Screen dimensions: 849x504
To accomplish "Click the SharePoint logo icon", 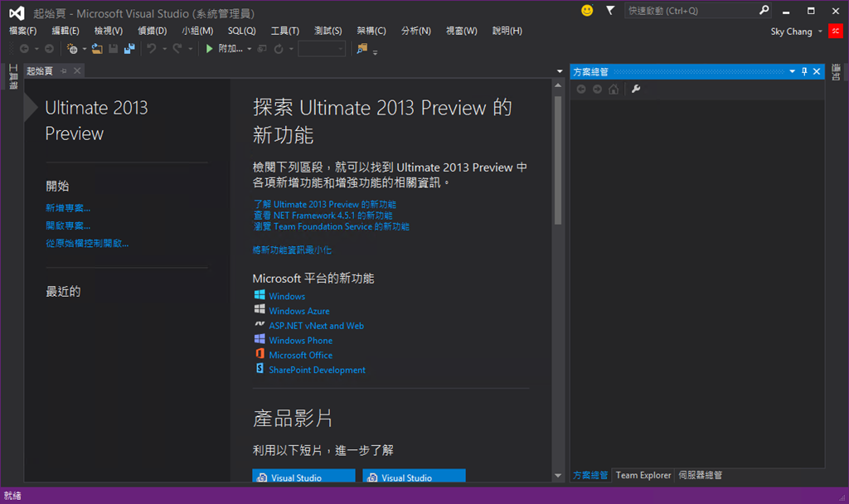I will 260,368.
